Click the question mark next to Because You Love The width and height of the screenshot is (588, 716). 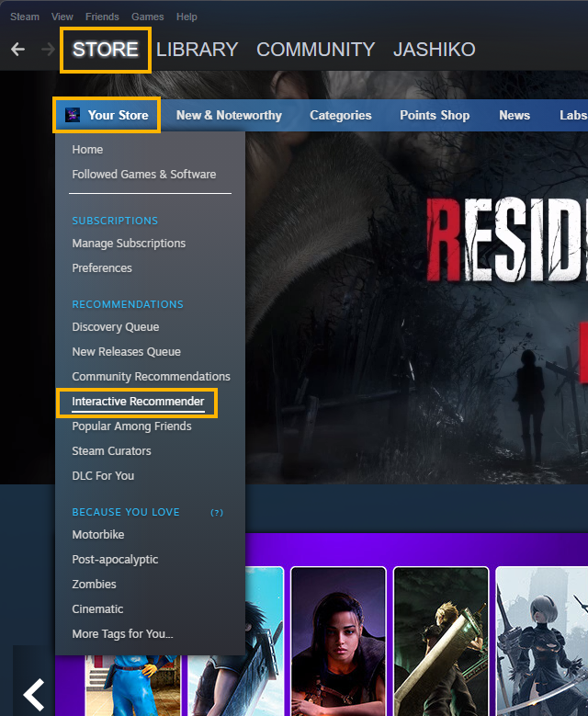tap(217, 513)
